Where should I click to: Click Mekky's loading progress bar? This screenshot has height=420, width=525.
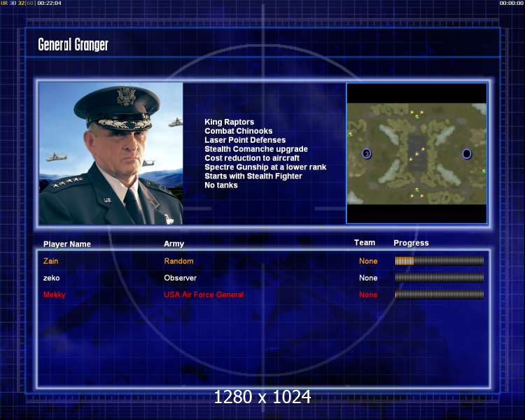pyautogui.click(x=440, y=295)
